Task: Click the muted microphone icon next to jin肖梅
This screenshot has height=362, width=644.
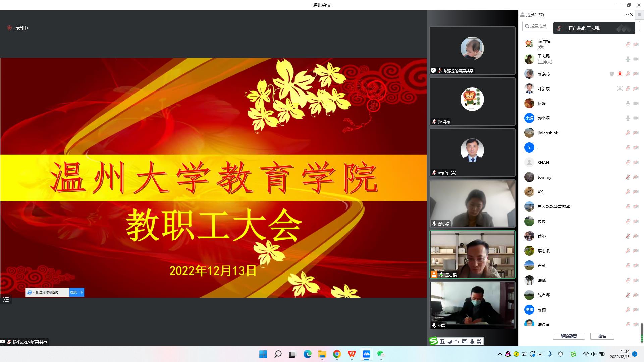Action: point(628,44)
